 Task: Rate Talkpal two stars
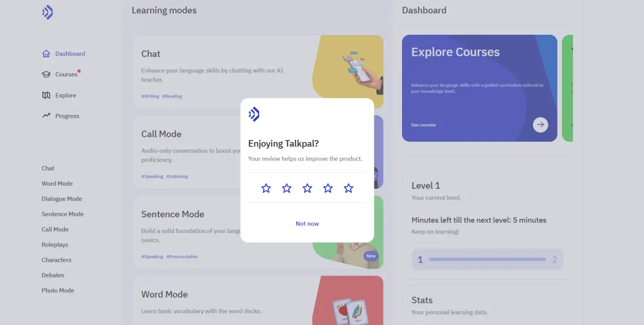click(x=287, y=188)
